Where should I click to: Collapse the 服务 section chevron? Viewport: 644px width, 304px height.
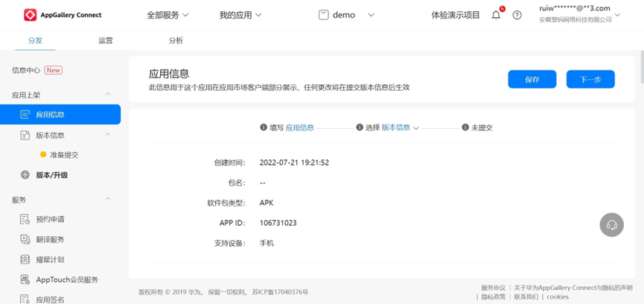point(108,199)
